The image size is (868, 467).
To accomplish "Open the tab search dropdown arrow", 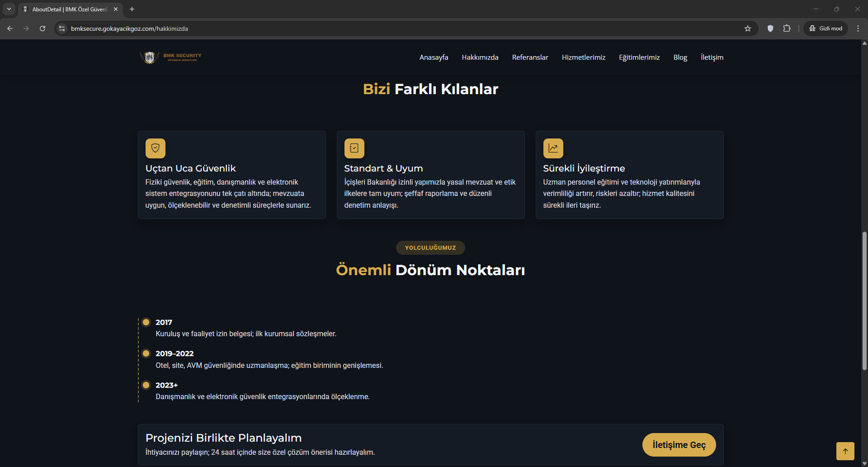I will (9, 9).
